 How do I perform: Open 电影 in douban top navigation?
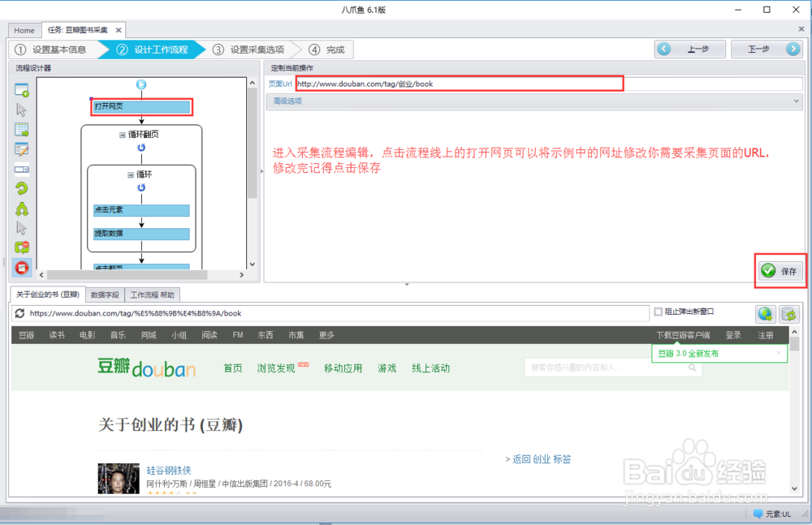88,335
